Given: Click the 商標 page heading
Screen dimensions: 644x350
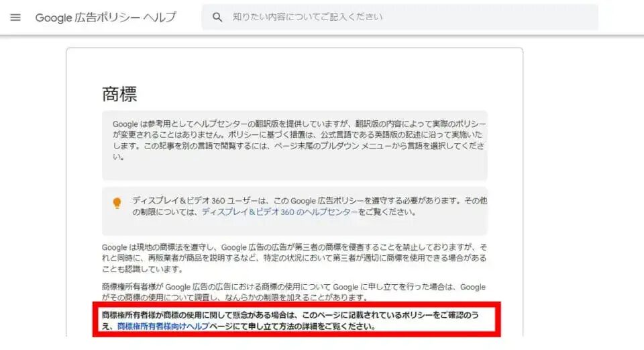Looking at the screenshot, I should [x=119, y=94].
